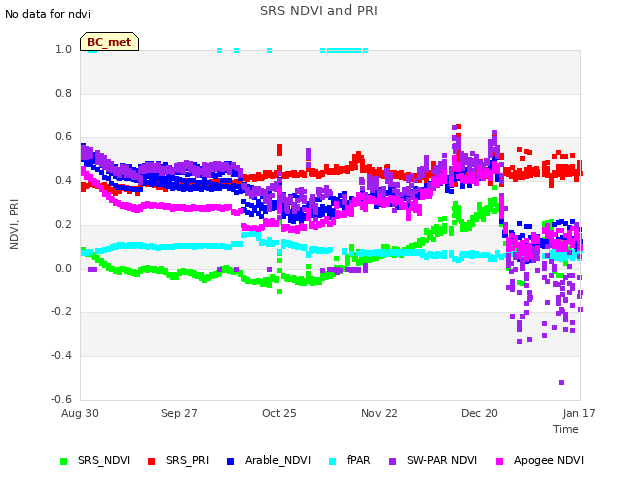Toggle the SRS_NDVI legend label
The width and height of the screenshot is (640, 480).
104,460
